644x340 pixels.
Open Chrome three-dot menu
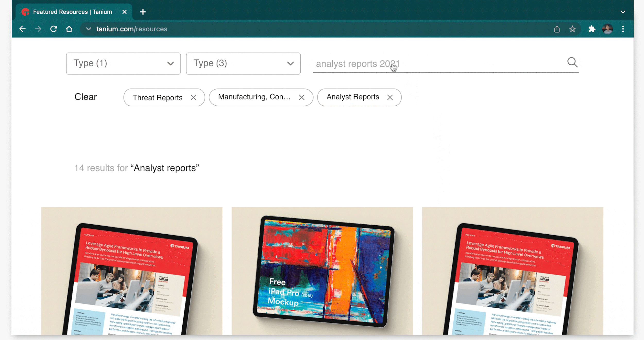click(x=623, y=29)
